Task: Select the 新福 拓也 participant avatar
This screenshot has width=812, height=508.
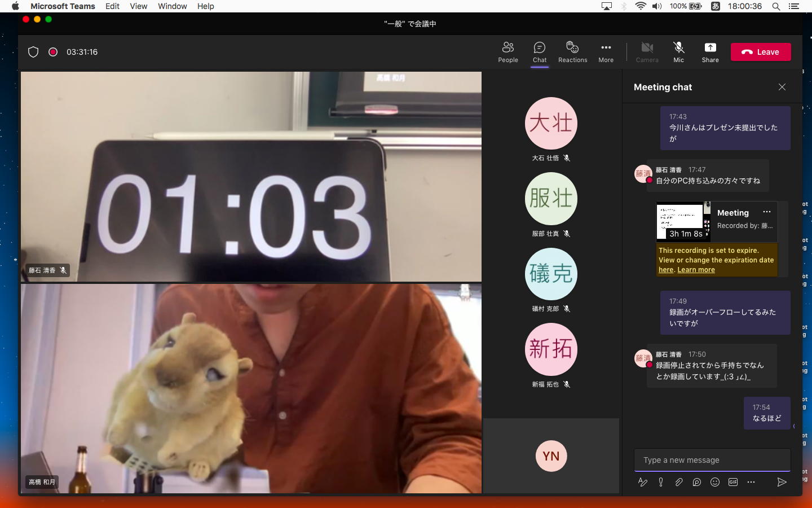Action: pos(551,349)
